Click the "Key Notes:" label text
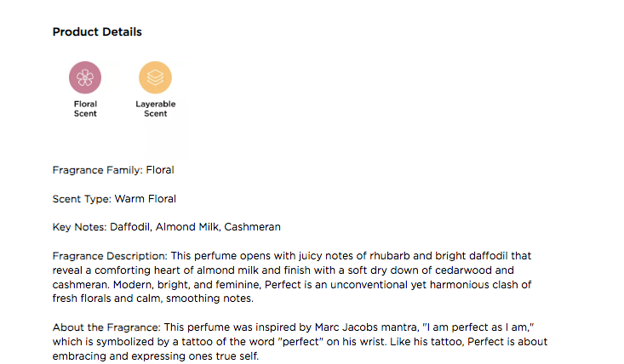 point(79,227)
